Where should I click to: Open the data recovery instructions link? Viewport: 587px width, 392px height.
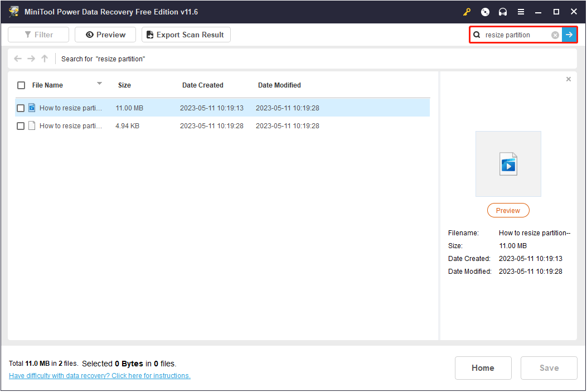(100, 376)
